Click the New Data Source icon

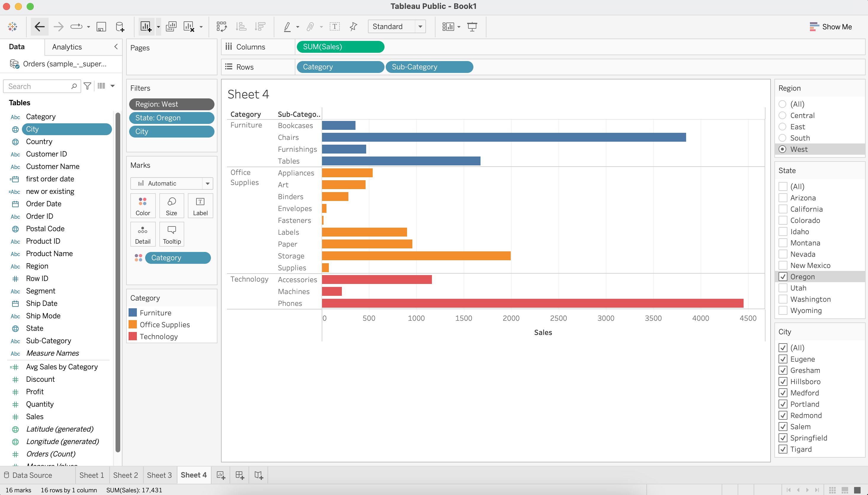(x=120, y=26)
